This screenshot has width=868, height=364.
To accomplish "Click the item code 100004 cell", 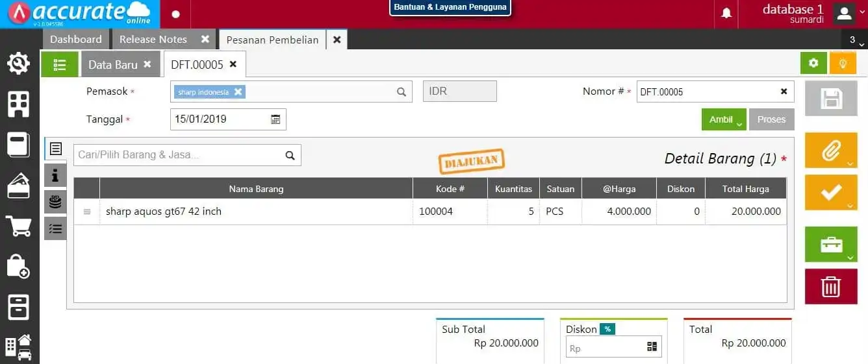I will [450, 212].
